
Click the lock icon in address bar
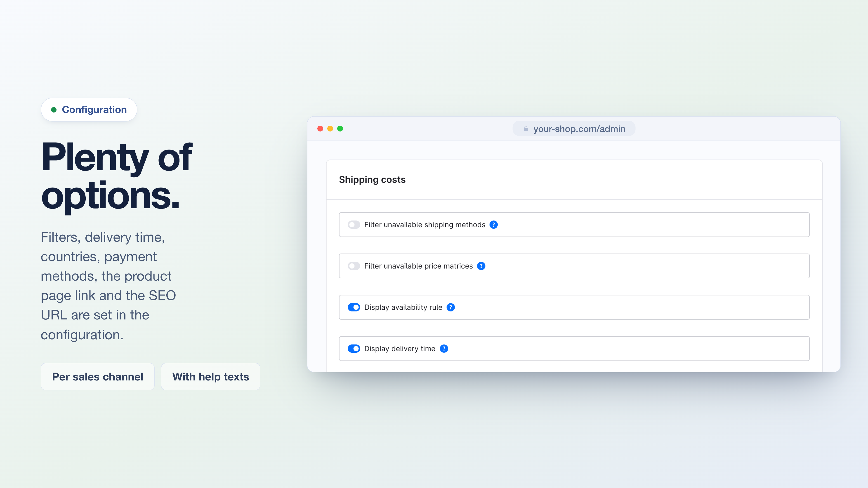coord(526,129)
